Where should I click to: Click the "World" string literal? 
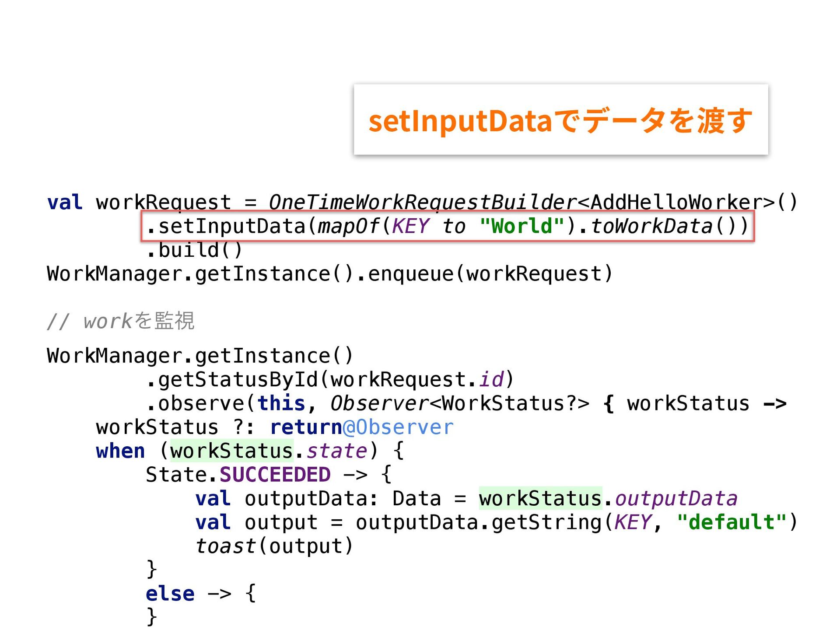pyautogui.click(x=522, y=226)
